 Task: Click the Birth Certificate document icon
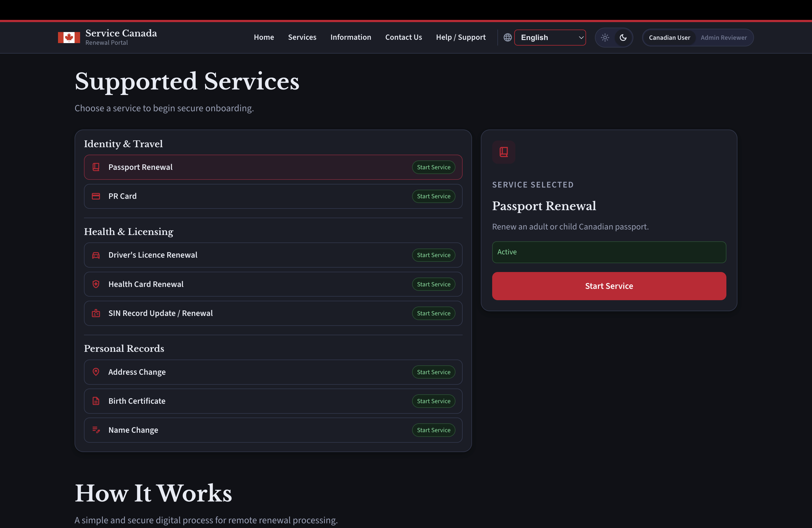coord(96,401)
